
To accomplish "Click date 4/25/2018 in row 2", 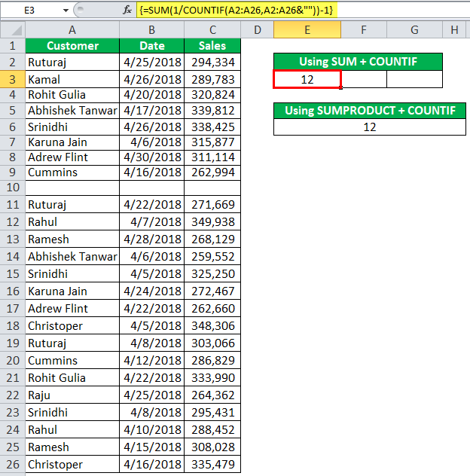I will tap(152, 63).
